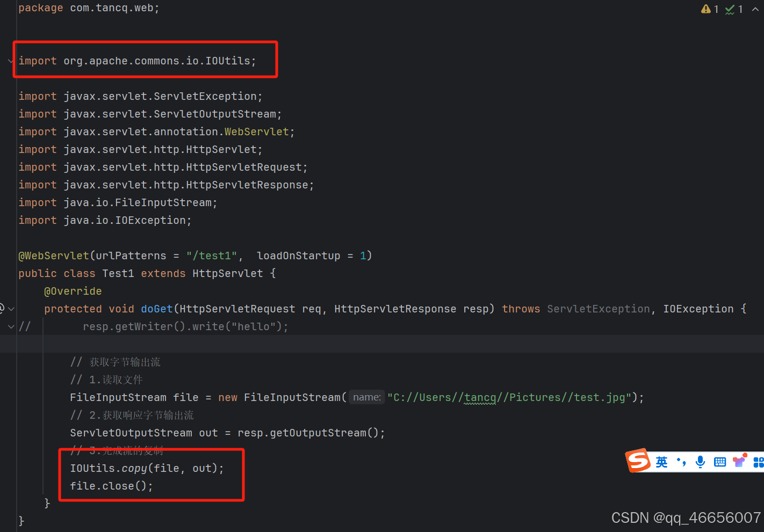The height and width of the screenshot is (532, 764).
Task: Click the comment '// 2.获取响应字节输出流'
Action: click(x=132, y=415)
